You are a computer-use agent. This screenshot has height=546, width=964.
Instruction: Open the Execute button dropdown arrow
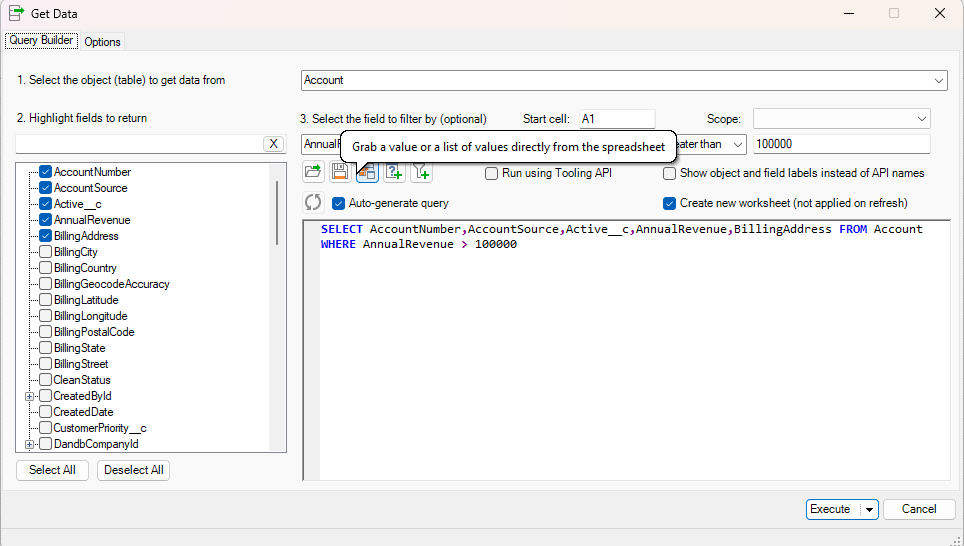point(868,509)
